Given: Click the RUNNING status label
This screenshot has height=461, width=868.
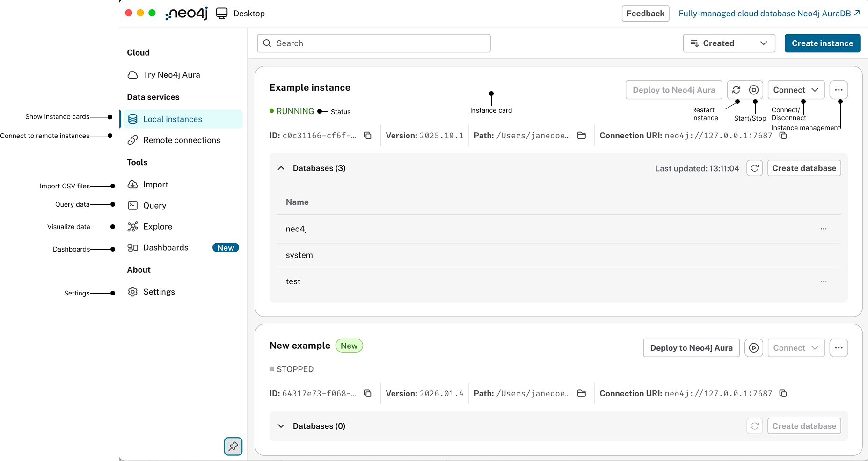Looking at the screenshot, I should (295, 111).
